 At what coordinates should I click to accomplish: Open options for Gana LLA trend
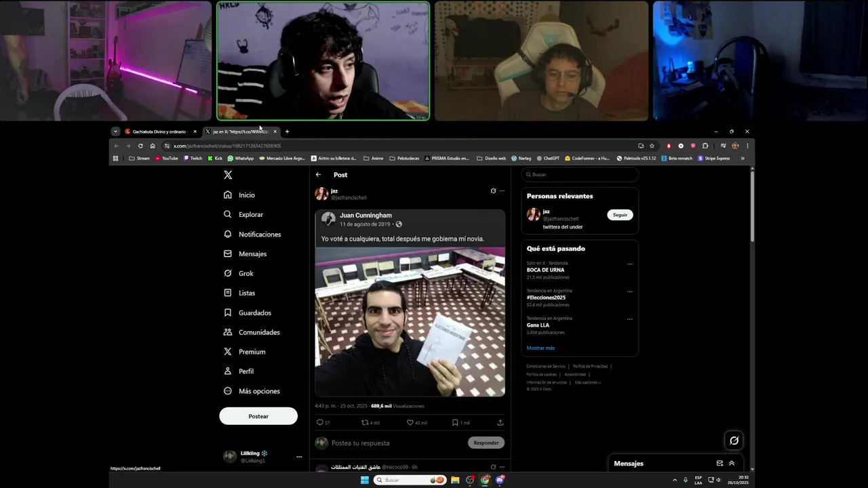click(x=630, y=319)
